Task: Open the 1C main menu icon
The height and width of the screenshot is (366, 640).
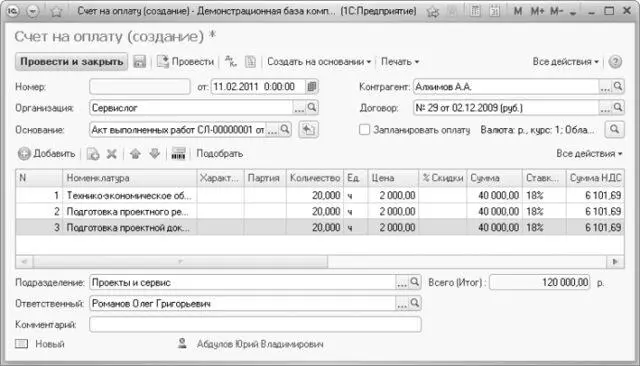Action: click(13, 11)
